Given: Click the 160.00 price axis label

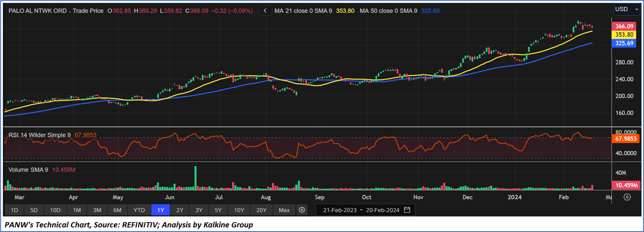Looking at the screenshot, I should [625, 113].
